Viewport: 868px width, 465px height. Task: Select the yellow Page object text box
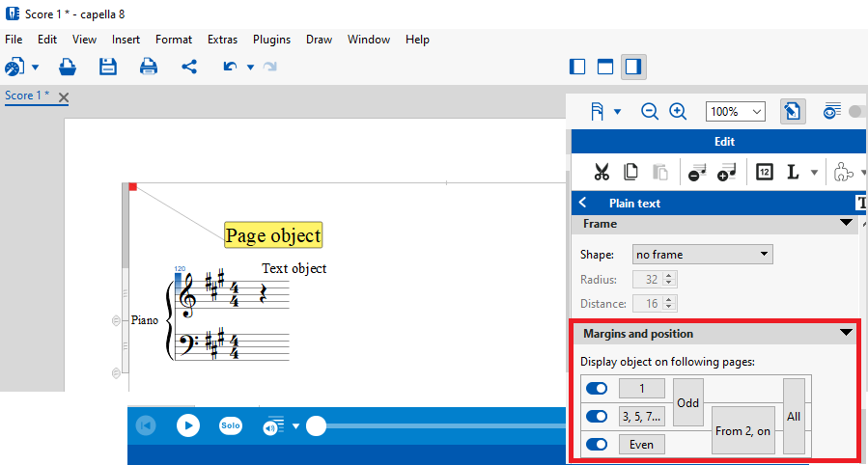[273, 235]
